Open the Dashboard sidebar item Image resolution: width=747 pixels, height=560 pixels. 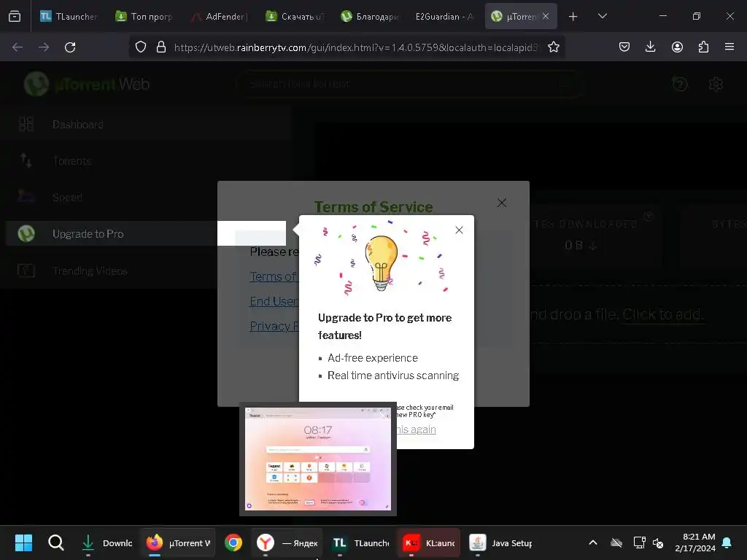coord(77,124)
